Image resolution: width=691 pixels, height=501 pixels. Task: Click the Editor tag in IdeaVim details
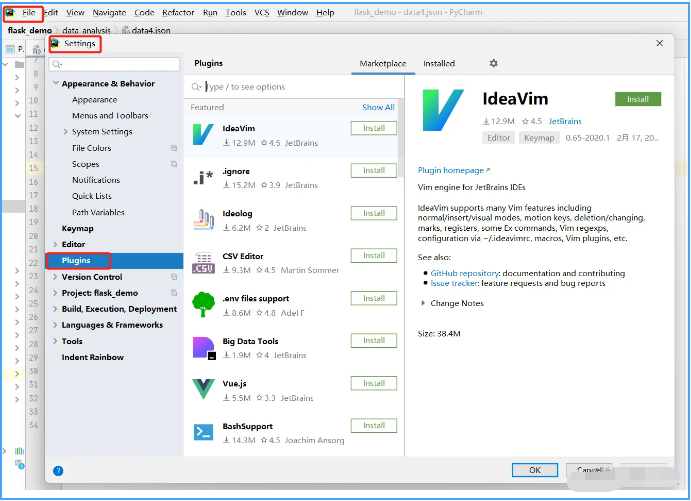pyautogui.click(x=498, y=138)
